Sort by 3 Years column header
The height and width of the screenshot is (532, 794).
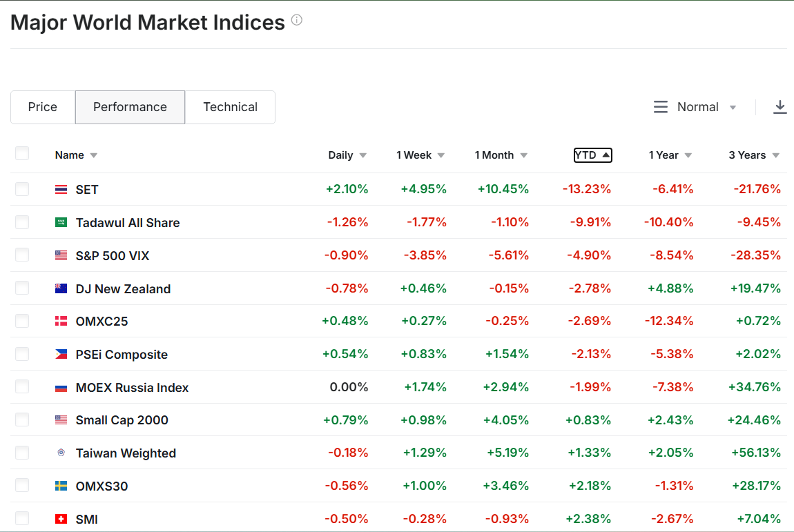tap(754, 155)
